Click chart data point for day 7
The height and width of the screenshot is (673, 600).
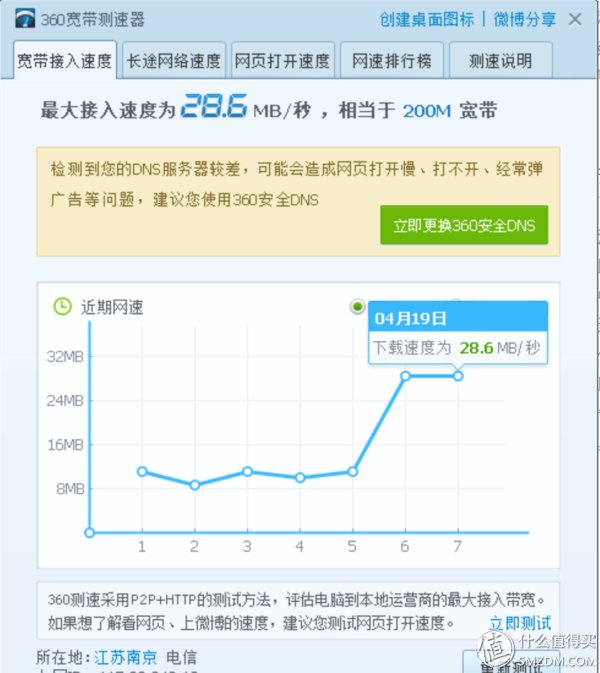point(458,376)
